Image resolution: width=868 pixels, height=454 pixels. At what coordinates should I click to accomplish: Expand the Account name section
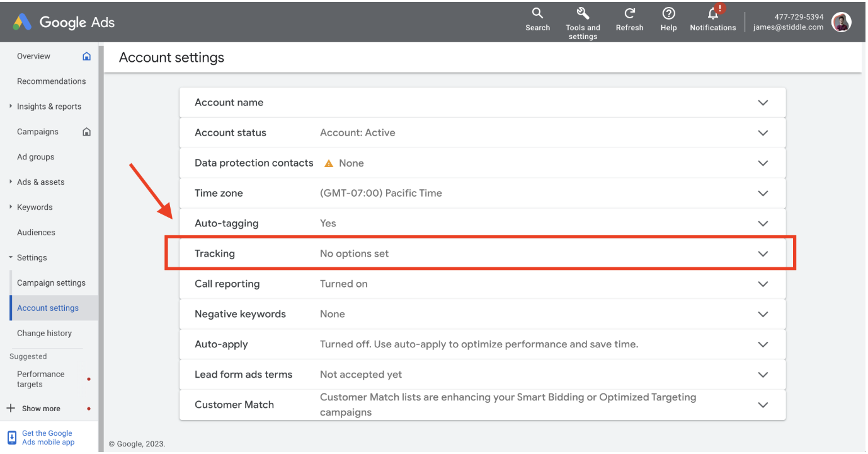point(763,103)
